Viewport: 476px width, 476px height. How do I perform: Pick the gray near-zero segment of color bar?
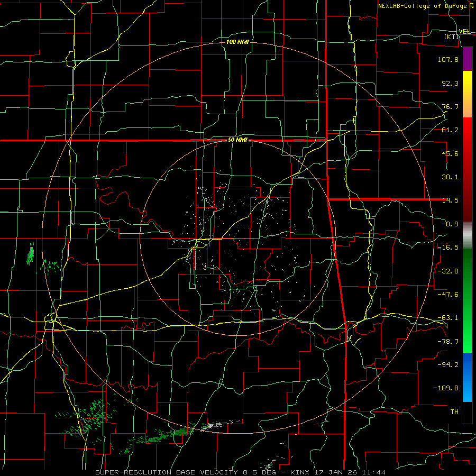click(467, 235)
